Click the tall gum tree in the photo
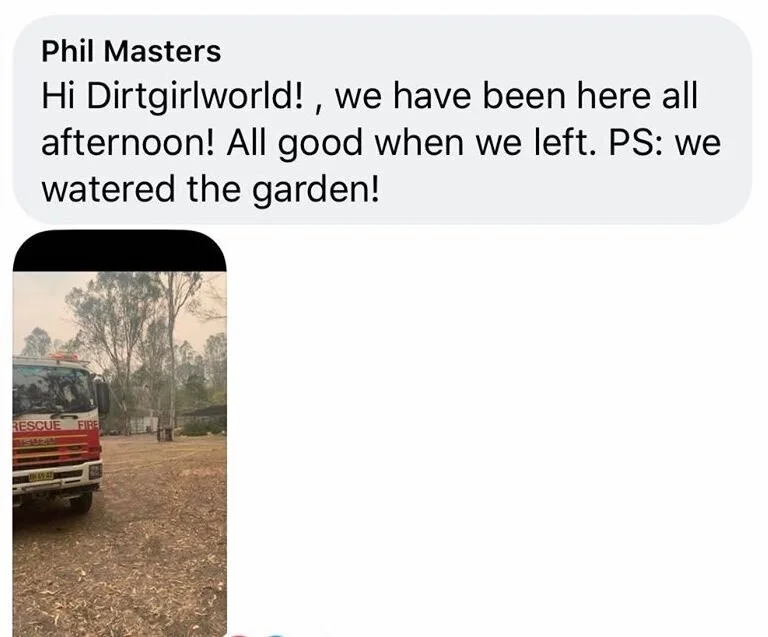The image size is (768, 637). (171, 355)
